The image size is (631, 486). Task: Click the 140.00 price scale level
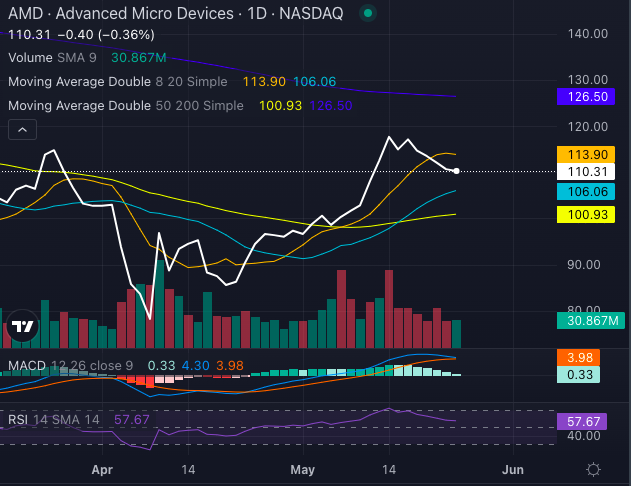coord(588,34)
